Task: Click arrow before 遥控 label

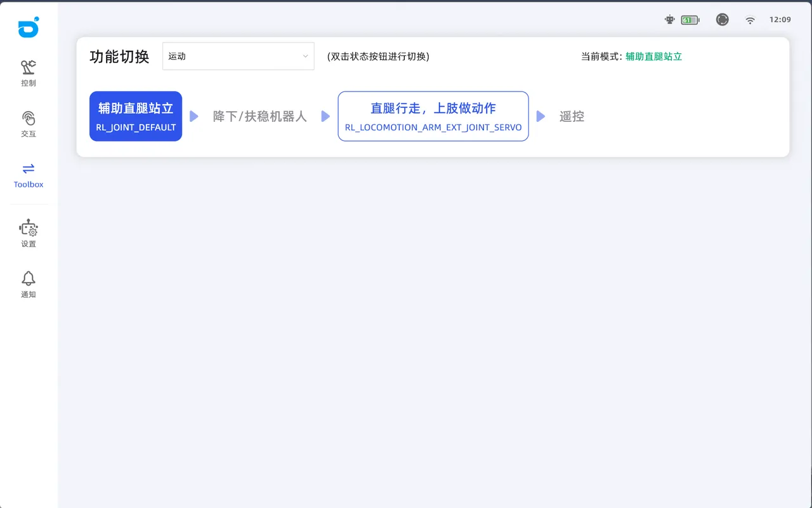Action: point(540,117)
